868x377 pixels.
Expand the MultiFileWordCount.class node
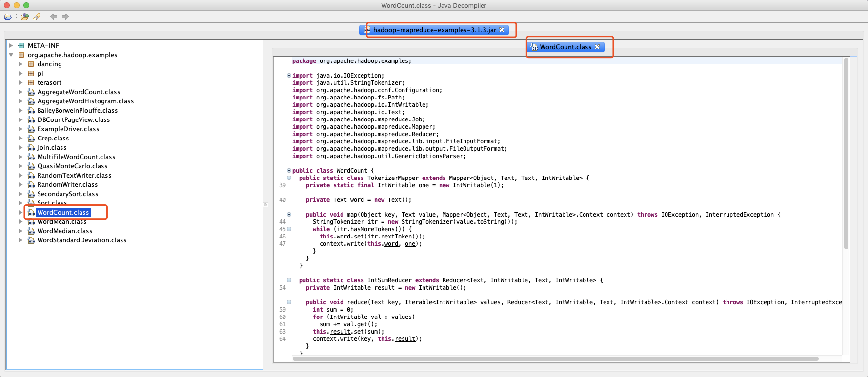(x=20, y=157)
